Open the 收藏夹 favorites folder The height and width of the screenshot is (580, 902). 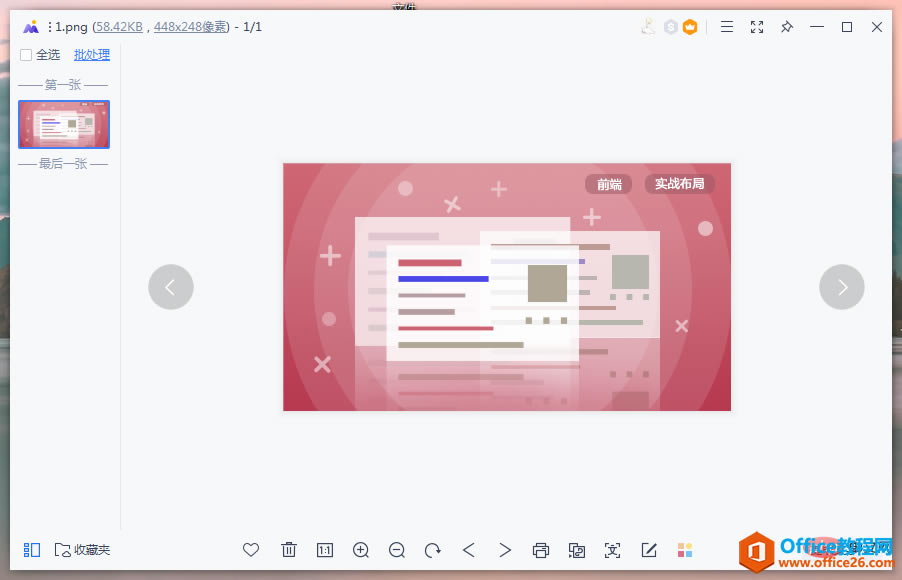pyautogui.click(x=82, y=550)
